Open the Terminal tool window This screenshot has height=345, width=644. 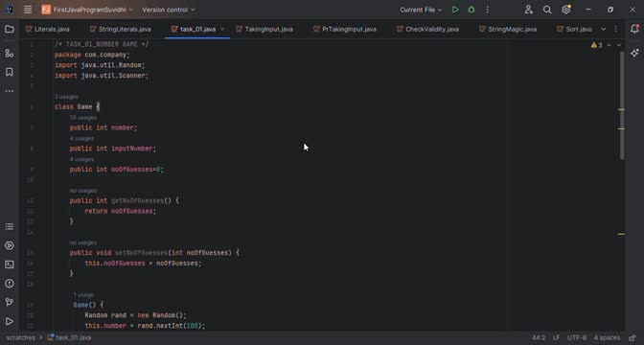9,264
